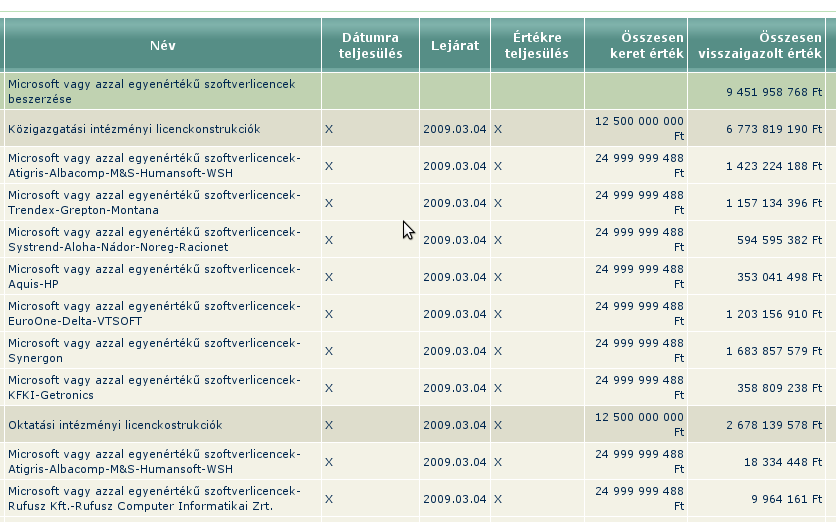The image size is (836, 522).
Task: Select the value 2 678 139 578 Ft
Action: [x=774, y=425]
